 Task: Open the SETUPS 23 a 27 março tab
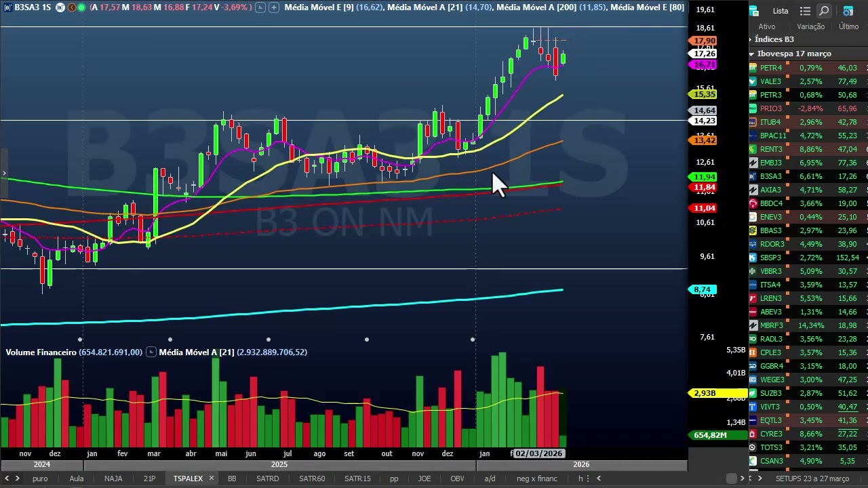(x=812, y=479)
